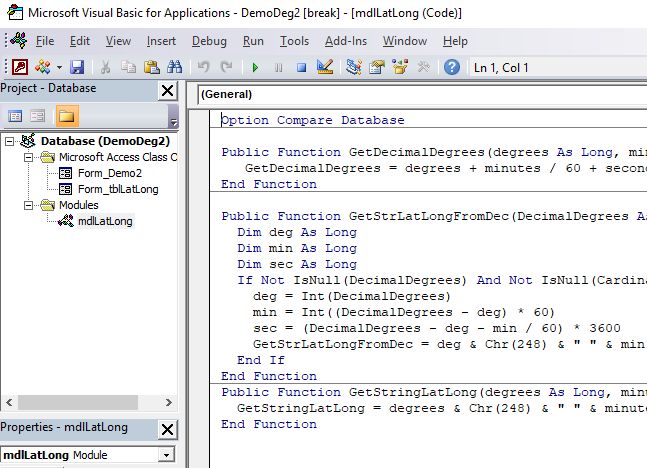Screen dimensions: 647x468
Task: Open the Project Explorer toolbar icon
Action: pos(354,67)
